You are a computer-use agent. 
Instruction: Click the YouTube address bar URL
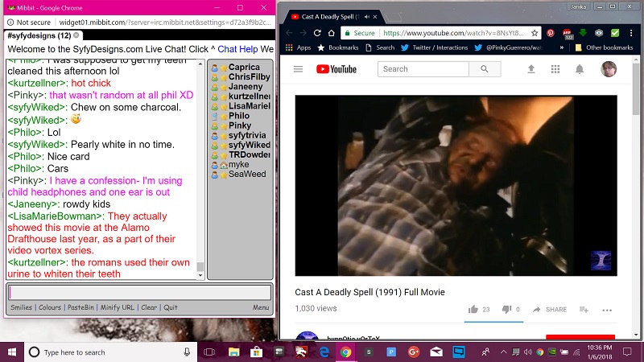[453, 33]
